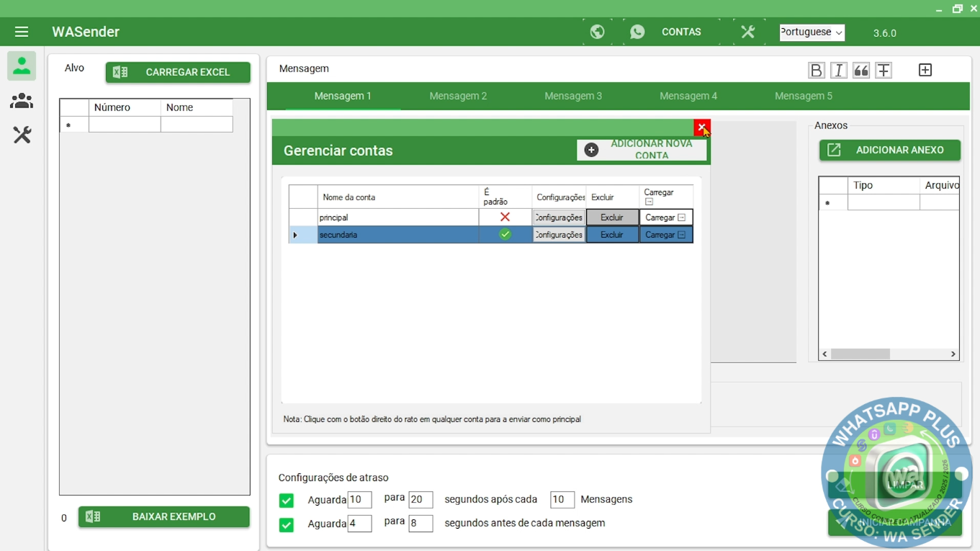Click Anexos horizontal scrollbar thumb
980x551 pixels.
pyautogui.click(x=860, y=354)
